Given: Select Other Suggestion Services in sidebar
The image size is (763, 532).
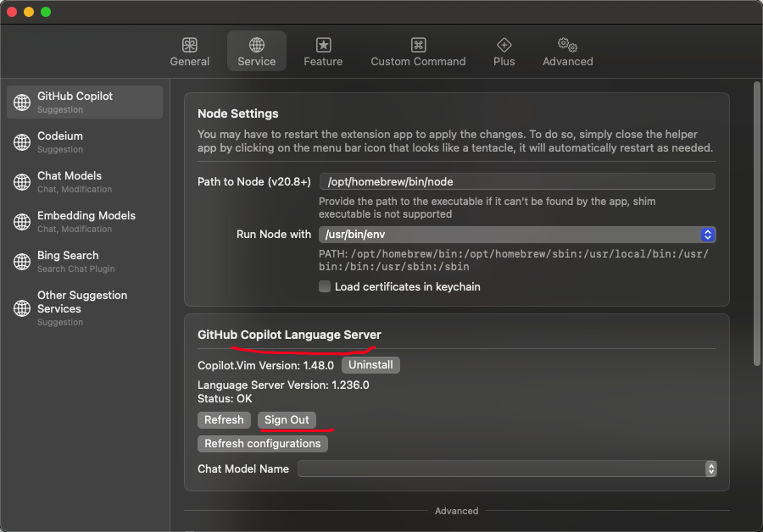Looking at the screenshot, I should [x=85, y=308].
